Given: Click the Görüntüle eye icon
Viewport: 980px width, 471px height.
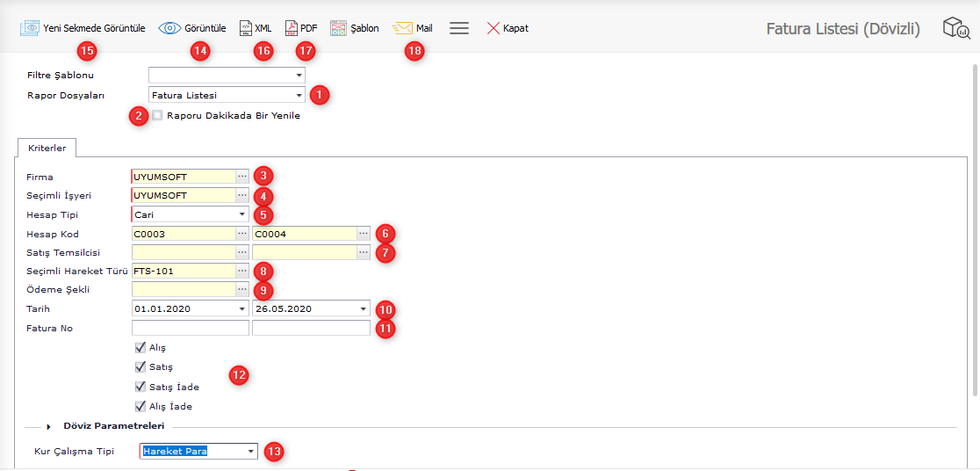Looking at the screenshot, I should 169,28.
